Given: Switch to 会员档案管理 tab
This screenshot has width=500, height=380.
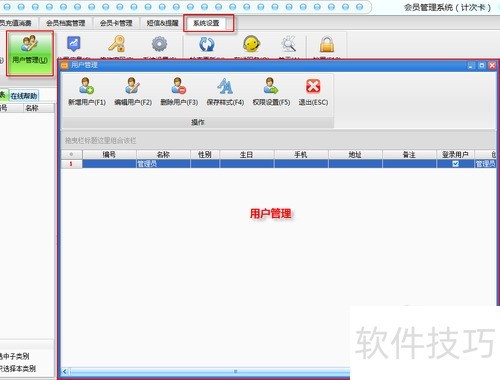Looking at the screenshot, I should click(x=65, y=23).
